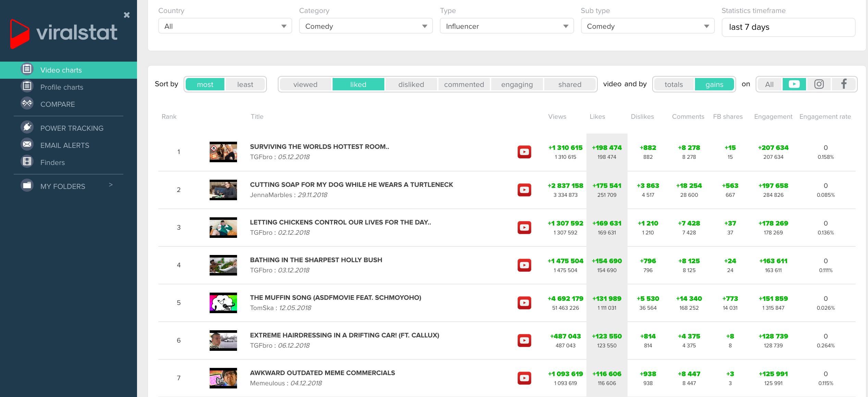Click the COMPARE flags icon
Viewport: 868px width, 397px height.
[x=27, y=103]
